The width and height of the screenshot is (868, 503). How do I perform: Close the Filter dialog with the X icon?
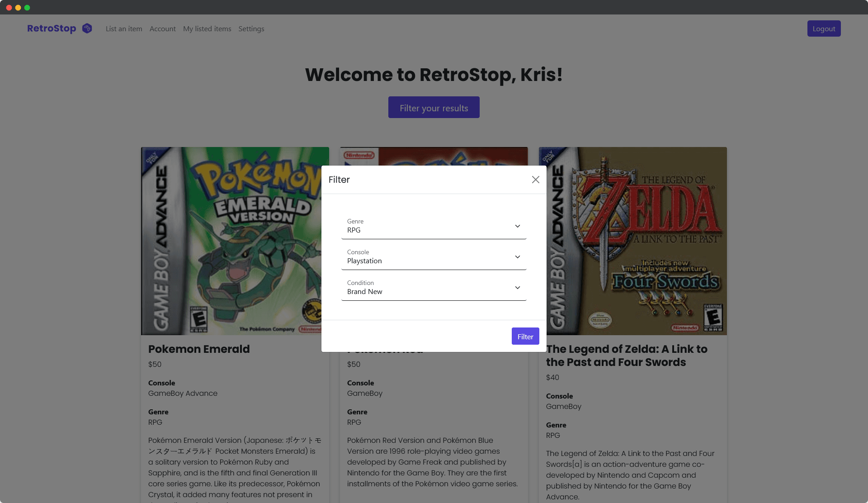tap(536, 180)
